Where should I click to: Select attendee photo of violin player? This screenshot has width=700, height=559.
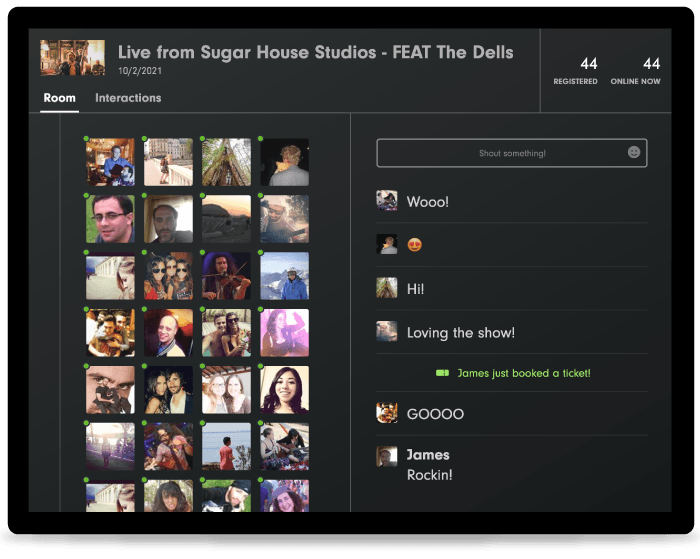[226, 275]
